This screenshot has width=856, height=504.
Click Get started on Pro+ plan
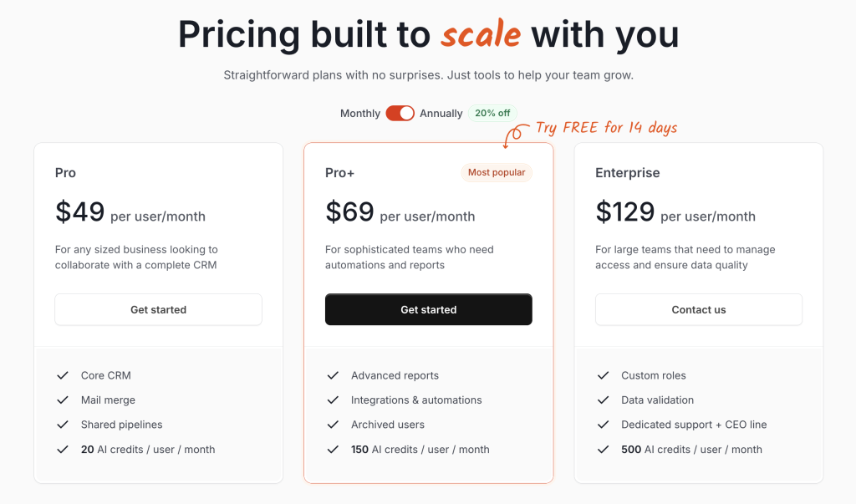tap(428, 309)
